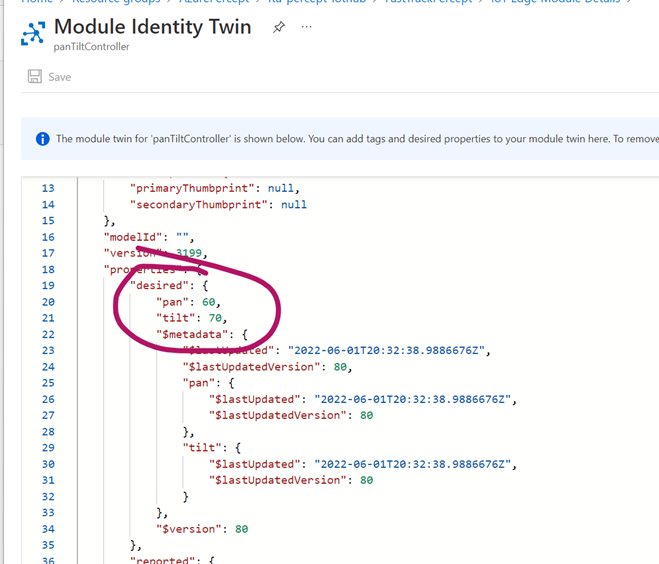This screenshot has height=564, width=659.
Task: Click the blue info icon in banner
Action: pos(42,139)
